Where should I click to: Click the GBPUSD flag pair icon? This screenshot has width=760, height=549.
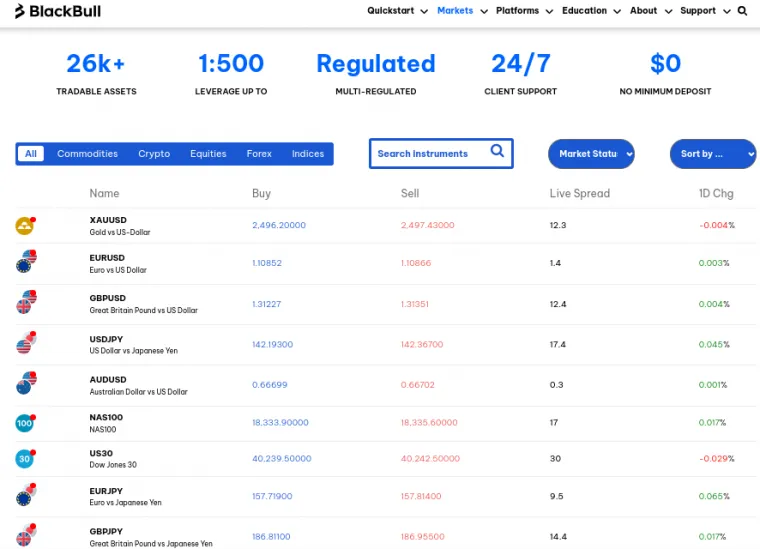point(26,302)
